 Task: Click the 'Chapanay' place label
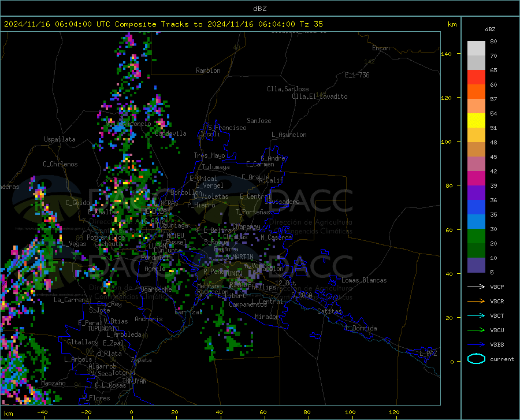tap(246, 226)
